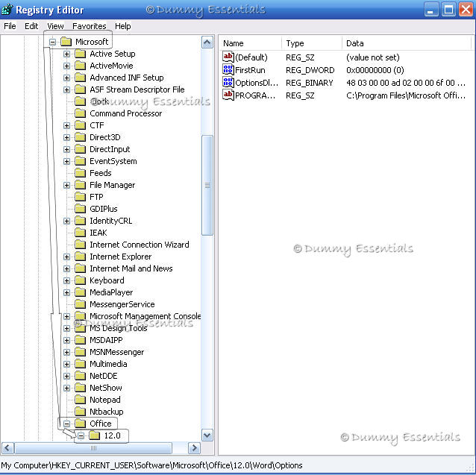Select the IdentityCRL key
Screen dimensions: 476x475
tap(111, 221)
